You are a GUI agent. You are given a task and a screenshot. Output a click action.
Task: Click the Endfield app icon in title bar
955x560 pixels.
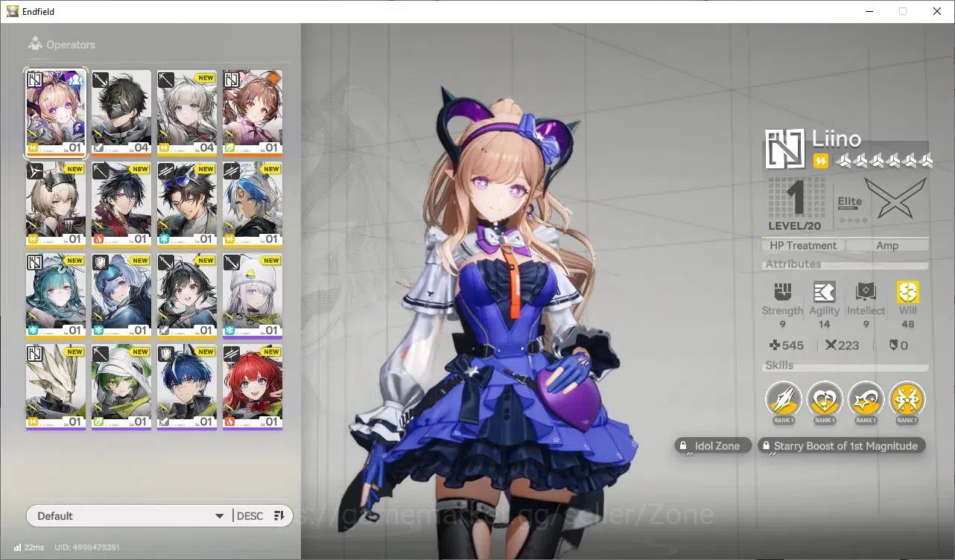(13, 11)
